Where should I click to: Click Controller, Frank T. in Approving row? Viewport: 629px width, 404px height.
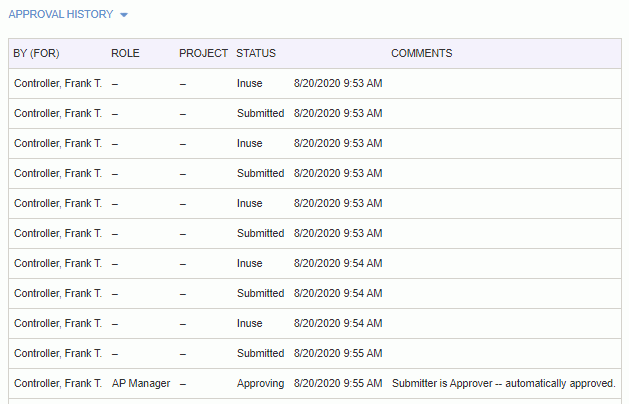click(x=58, y=384)
